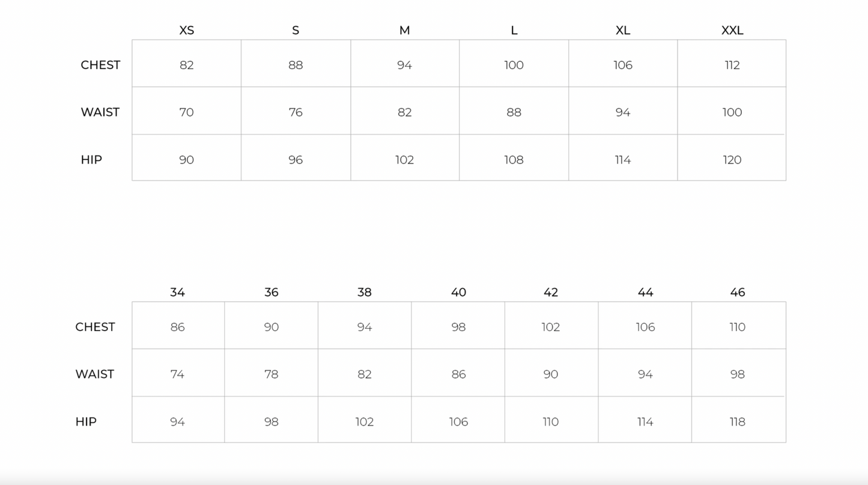The width and height of the screenshot is (868, 485).
Task: Click hip value 118 for size 46
Action: click(737, 422)
